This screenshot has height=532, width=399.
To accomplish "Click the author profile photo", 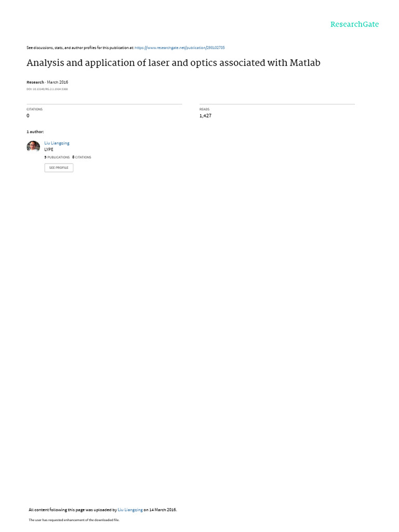I will pos(33,146).
